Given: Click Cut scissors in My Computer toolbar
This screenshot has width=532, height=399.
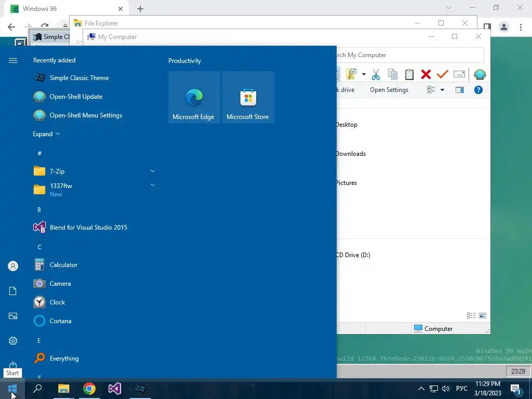Looking at the screenshot, I should 376,74.
